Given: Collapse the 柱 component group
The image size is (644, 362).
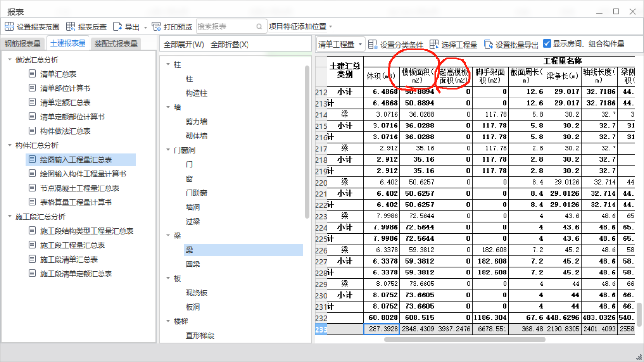Looking at the screenshot, I should coord(168,64).
